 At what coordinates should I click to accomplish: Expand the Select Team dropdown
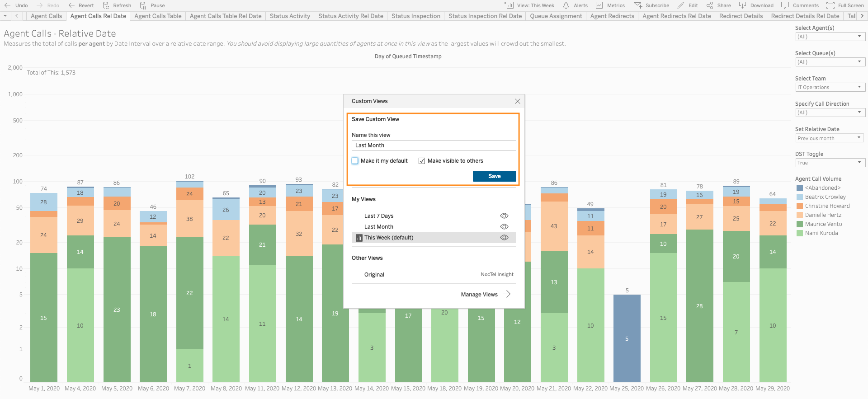click(830, 87)
